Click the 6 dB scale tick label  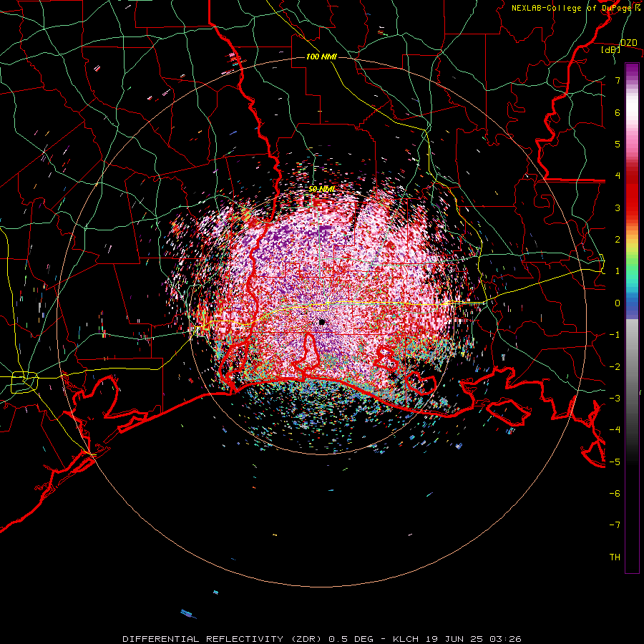pyautogui.click(x=618, y=112)
